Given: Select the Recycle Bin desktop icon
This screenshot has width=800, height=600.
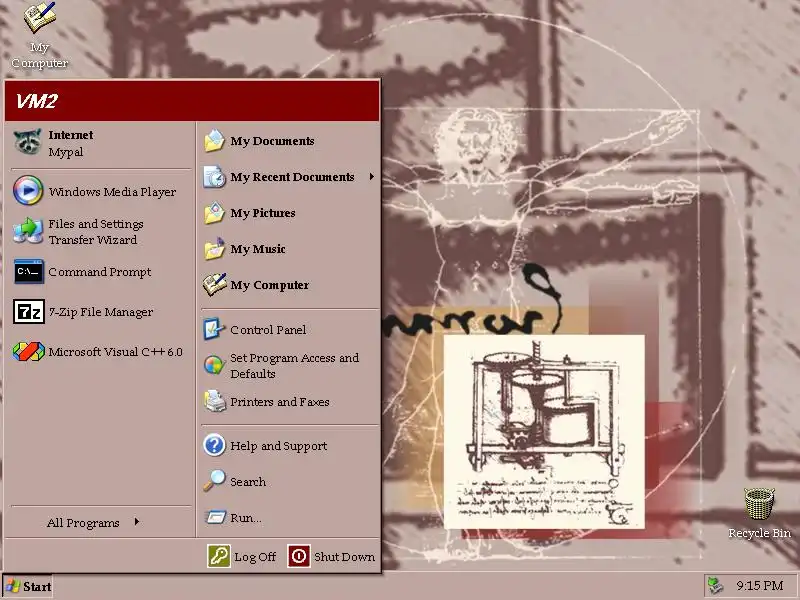Looking at the screenshot, I should (x=760, y=504).
